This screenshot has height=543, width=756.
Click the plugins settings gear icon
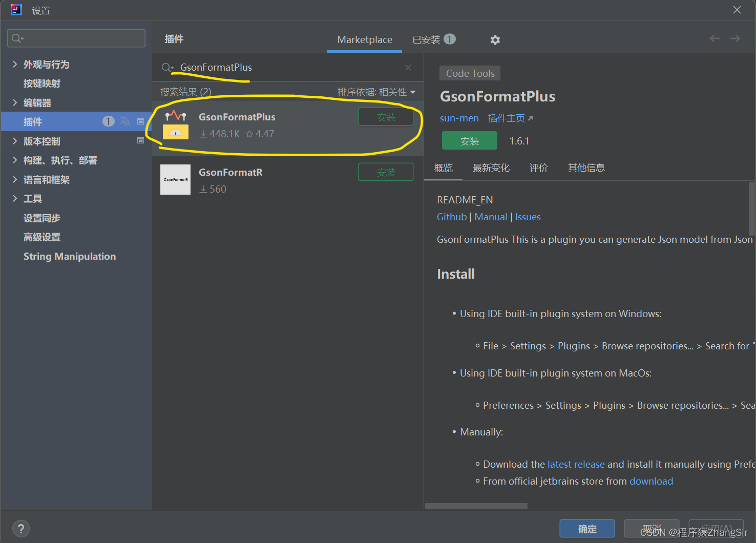point(495,40)
